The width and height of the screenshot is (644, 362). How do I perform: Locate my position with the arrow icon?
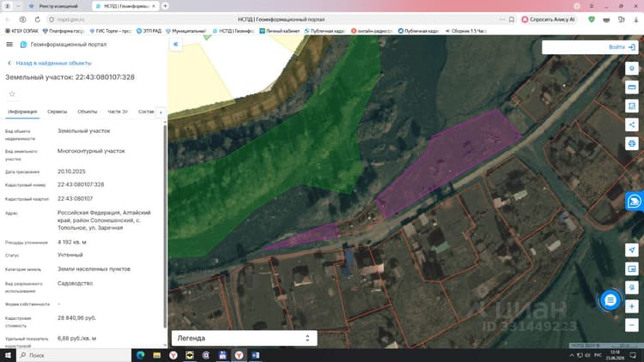[x=632, y=250]
